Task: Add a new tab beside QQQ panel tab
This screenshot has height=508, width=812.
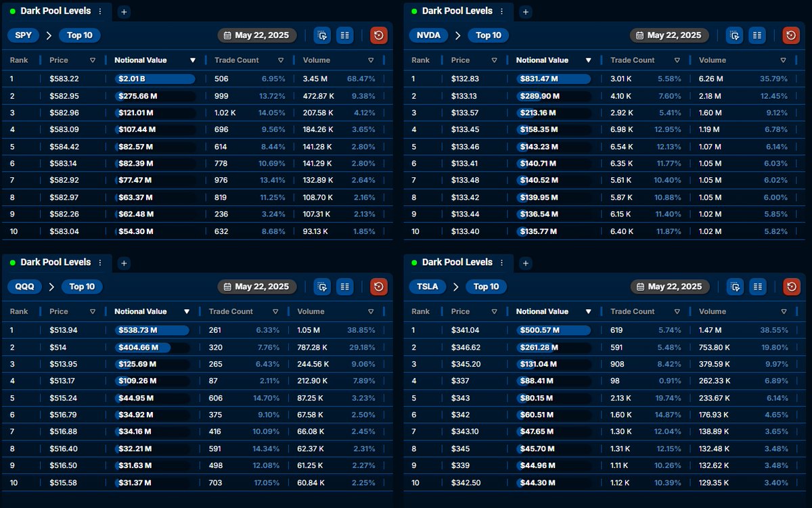Action: [x=125, y=263]
